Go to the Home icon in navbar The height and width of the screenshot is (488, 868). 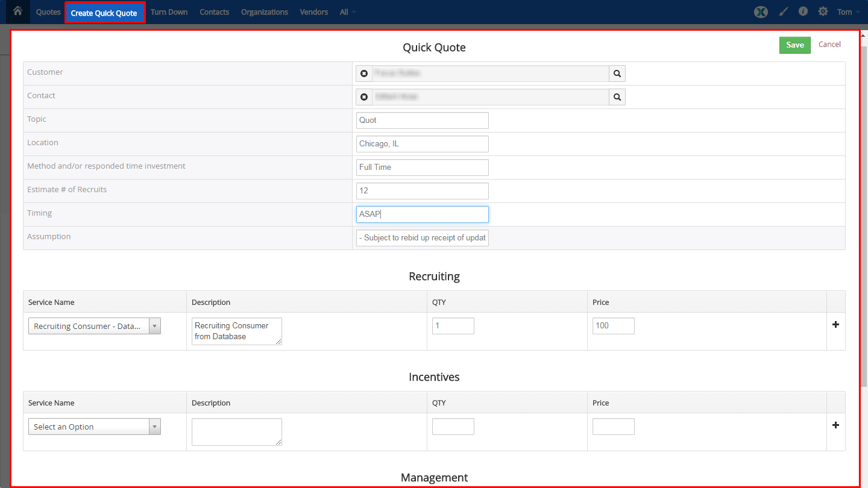[17, 11]
